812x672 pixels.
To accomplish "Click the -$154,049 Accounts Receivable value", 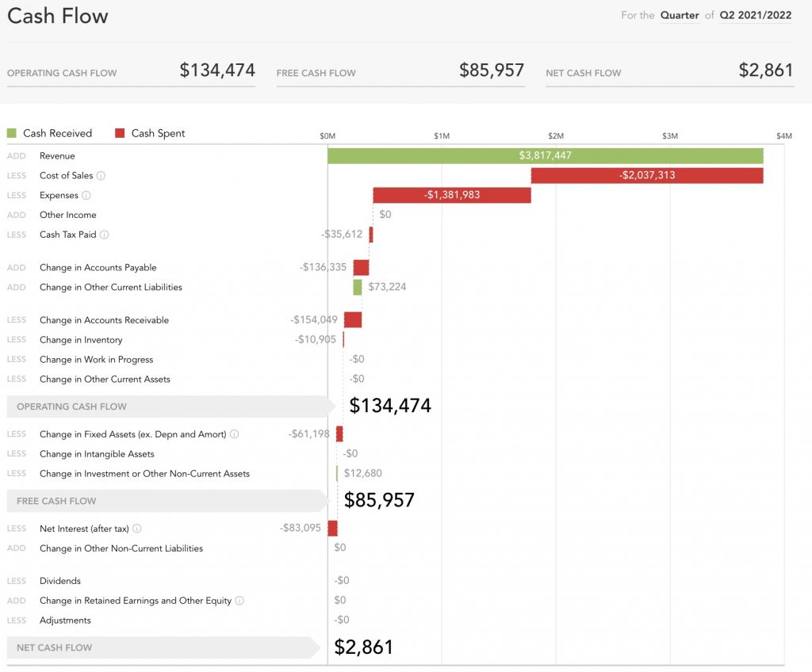I will click(314, 319).
